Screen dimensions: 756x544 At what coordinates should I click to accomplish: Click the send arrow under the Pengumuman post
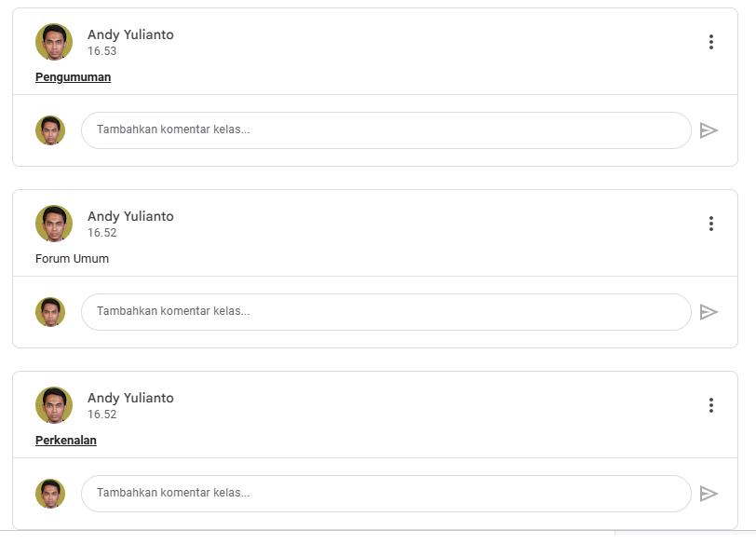point(709,130)
